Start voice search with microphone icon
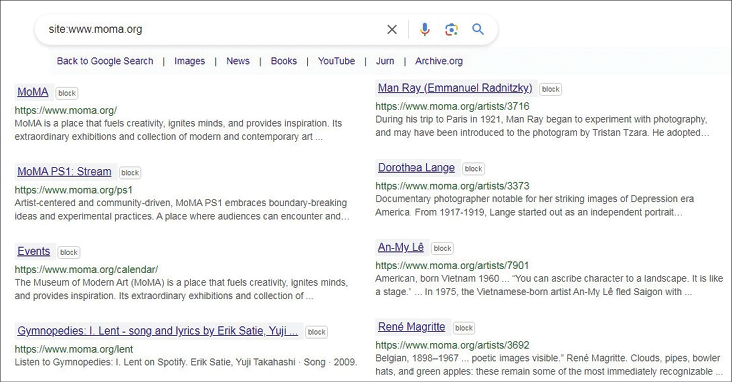 424,29
